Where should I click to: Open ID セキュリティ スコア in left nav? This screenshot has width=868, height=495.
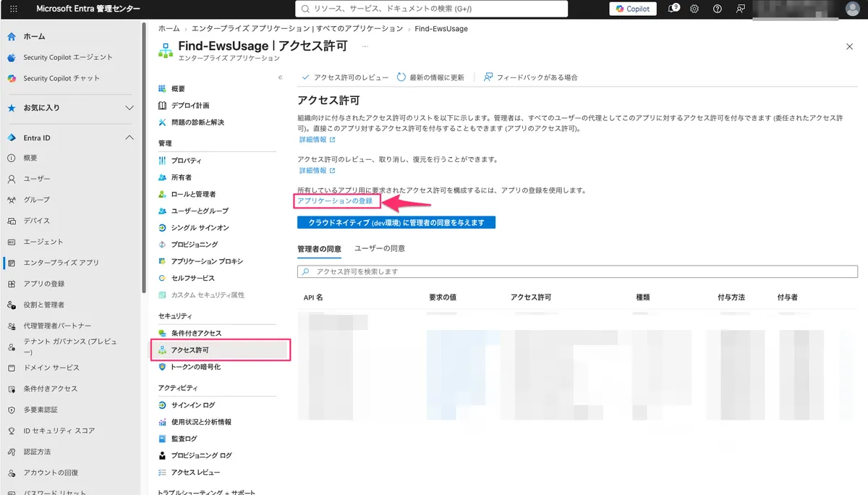[x=59, y=431]
